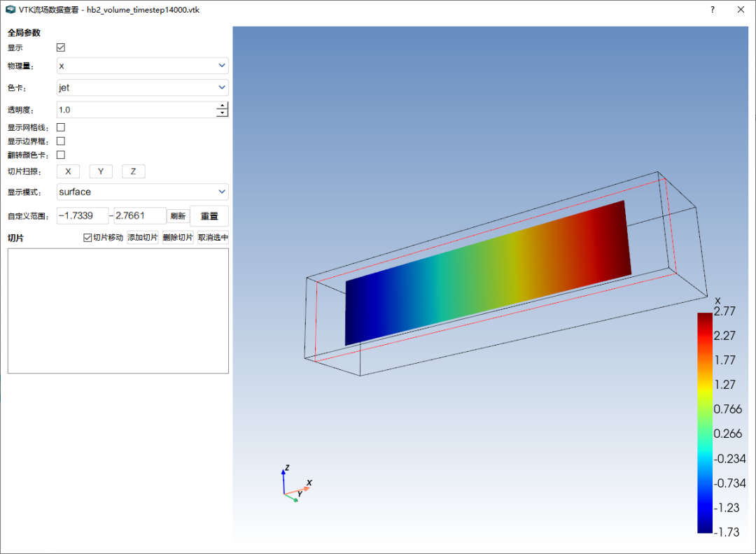Click the 重置 button
Image resolution: width=756 pixels, height=554 pixels.
point(209,216)
